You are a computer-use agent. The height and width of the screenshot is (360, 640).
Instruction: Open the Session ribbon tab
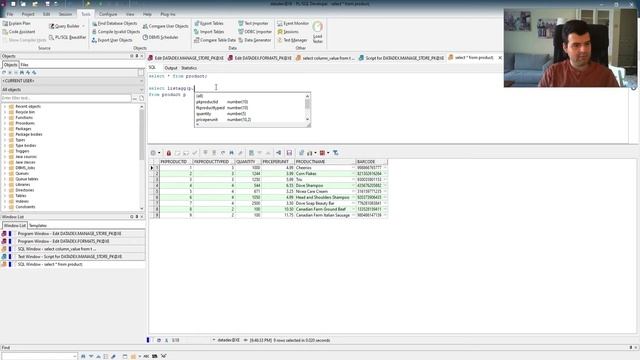tap(65, 14)
